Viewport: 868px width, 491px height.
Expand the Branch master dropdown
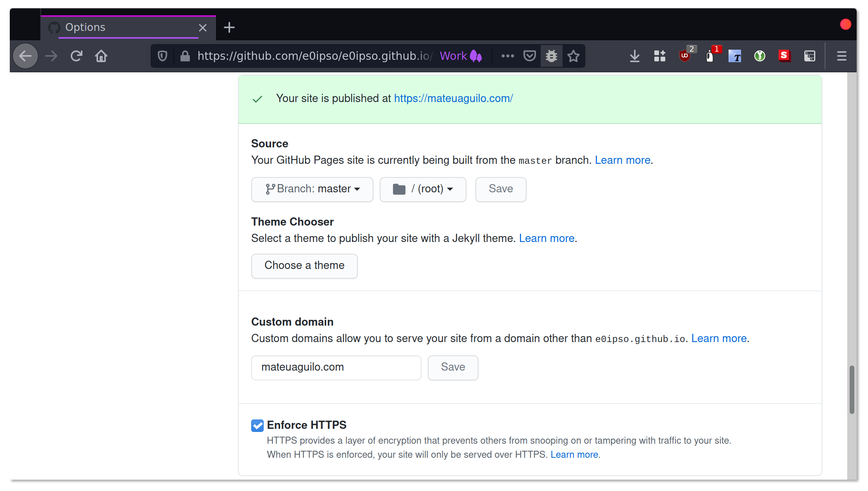coord(313,188)
